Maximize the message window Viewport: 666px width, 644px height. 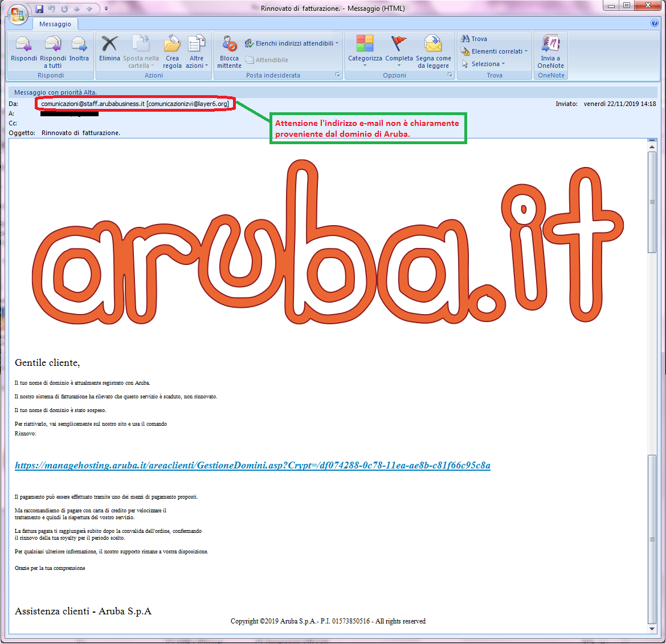[x=627, y=6]
